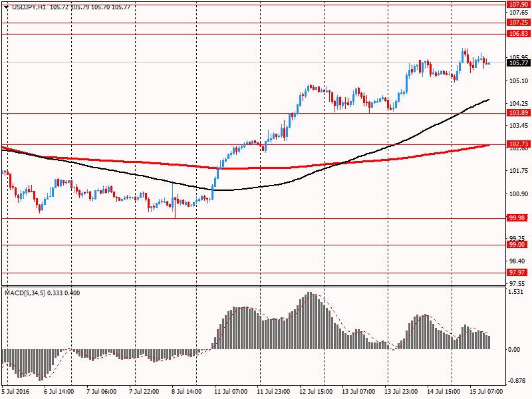Click the MACD(5,34,5) indicator label
Screen dimensions: 532x399
pos(25,293)
